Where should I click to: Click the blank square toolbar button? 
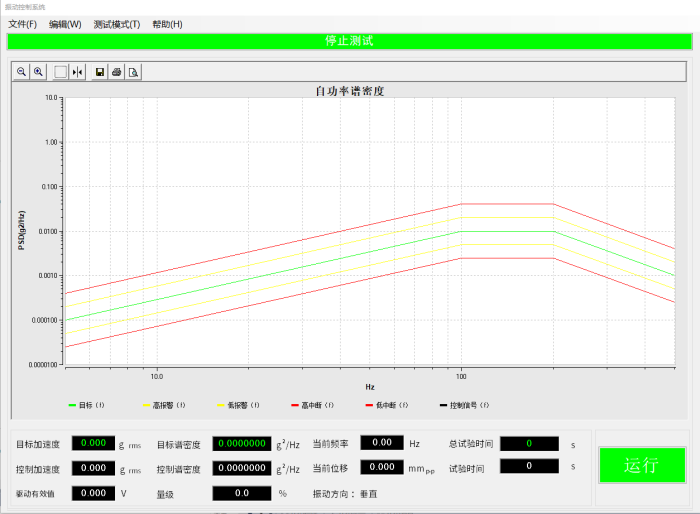61,72
